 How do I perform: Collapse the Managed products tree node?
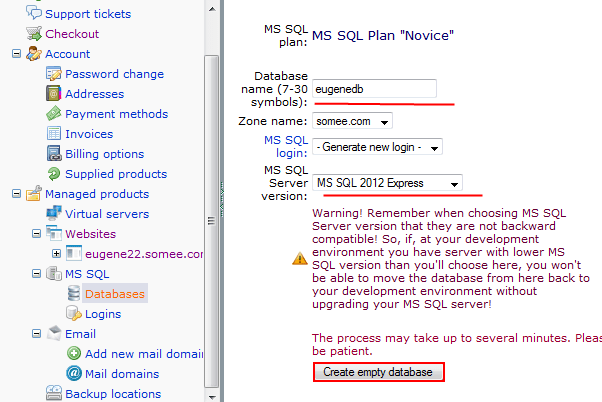coord(16,194)
